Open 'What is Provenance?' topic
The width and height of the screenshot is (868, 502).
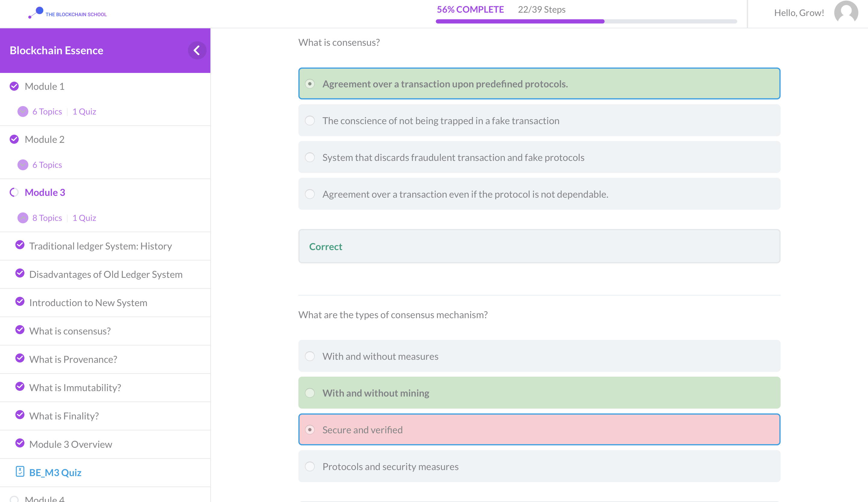click(x=73, y=359)
